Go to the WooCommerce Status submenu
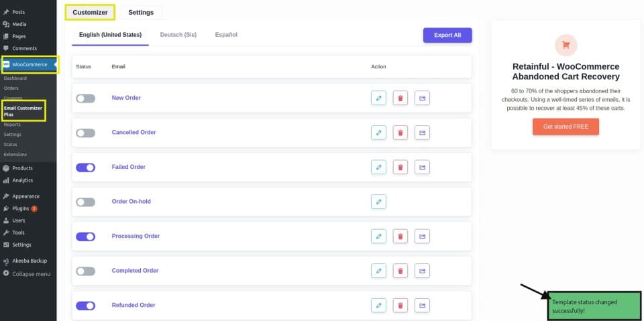 (x=10, y=145)
